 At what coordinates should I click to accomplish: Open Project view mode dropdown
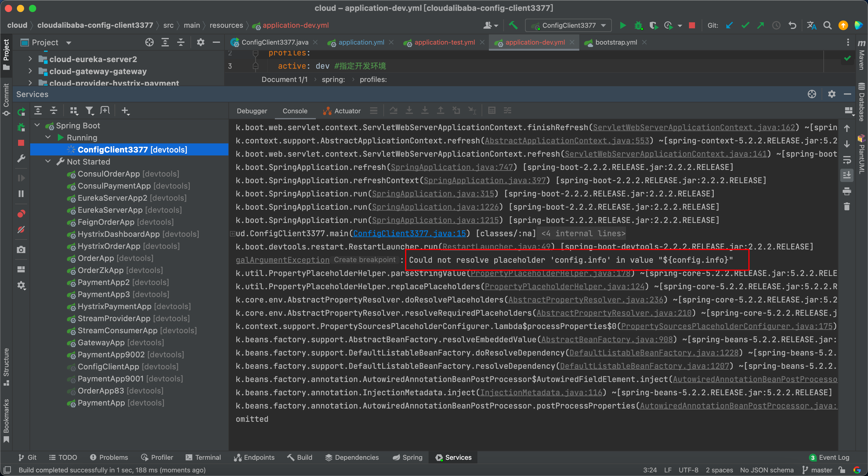click(69, 43)
